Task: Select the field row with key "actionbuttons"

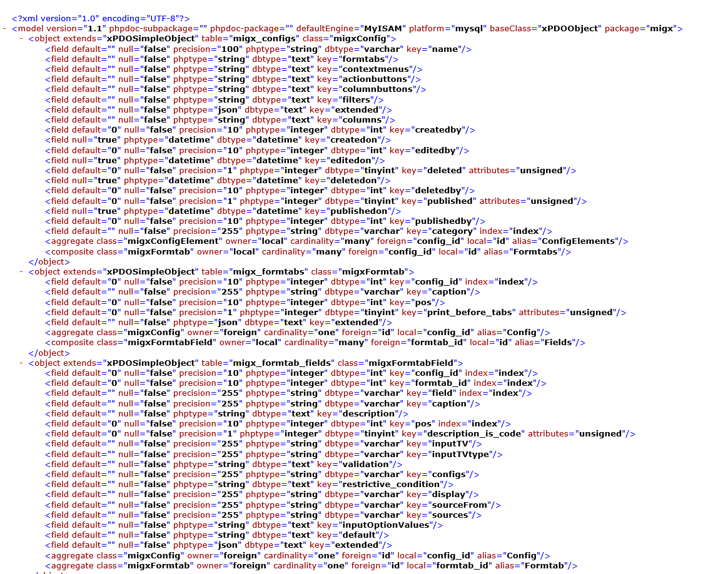Action: click(x=233, y=79)
